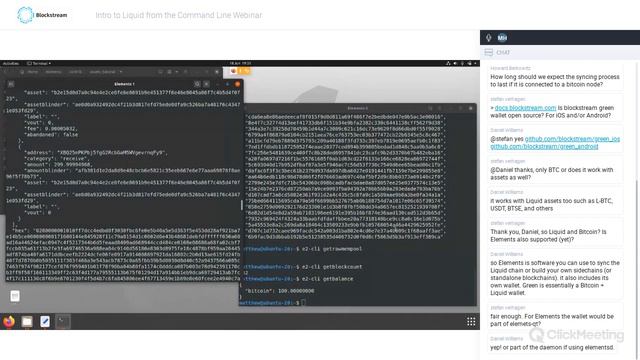This screenshot has width=640, height=360.
Task: Click the Elements 1 window title
Action: (124, 84)
